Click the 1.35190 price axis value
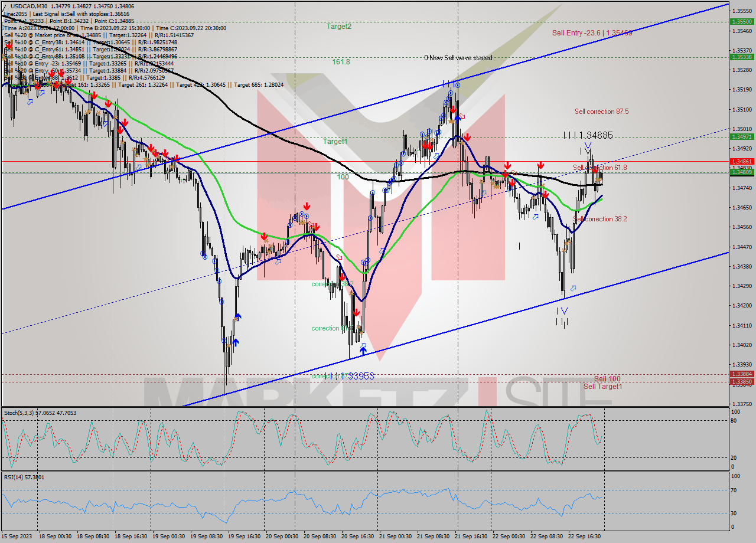The image size is (756, 543). [742, 90]
